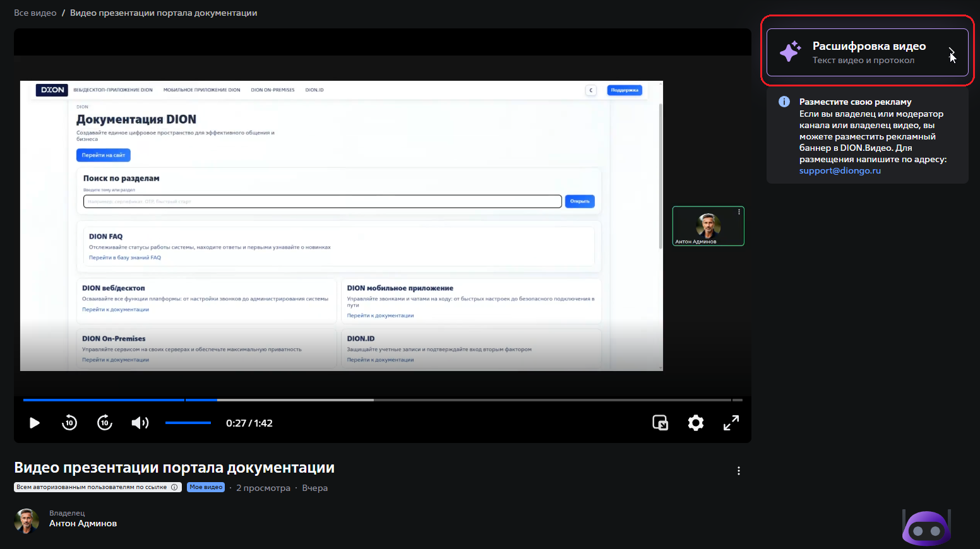Click the support@diongo.ru email link

[840, 170]
